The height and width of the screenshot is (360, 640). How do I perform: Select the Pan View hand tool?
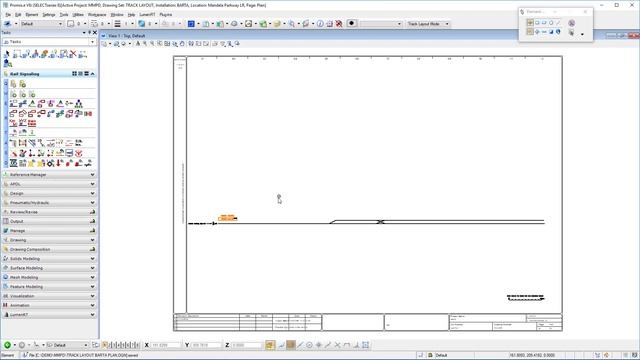pyautogui.click(x=182, y=44)
